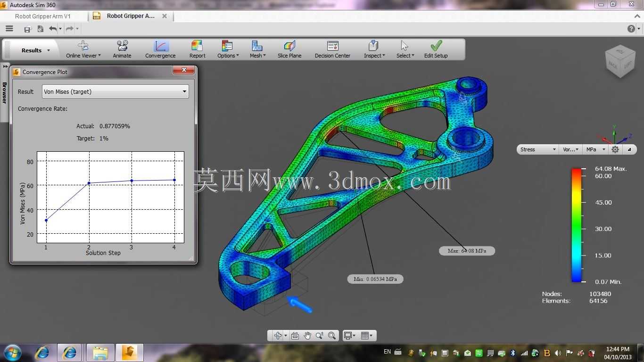Viewport: 644px width, 362px height.
Task: Click the Convergence Plot dialog logo icon
Action: (x=17, y=72)
